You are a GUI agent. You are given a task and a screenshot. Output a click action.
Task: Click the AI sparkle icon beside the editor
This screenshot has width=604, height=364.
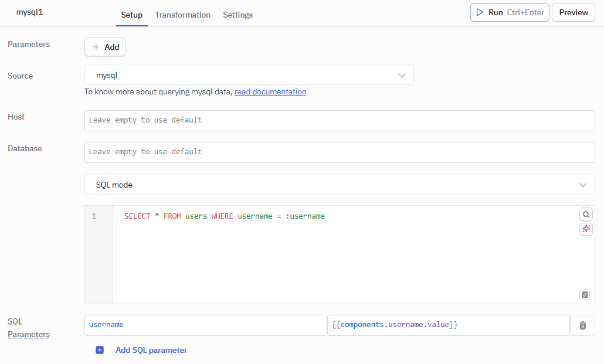(586, 229)
